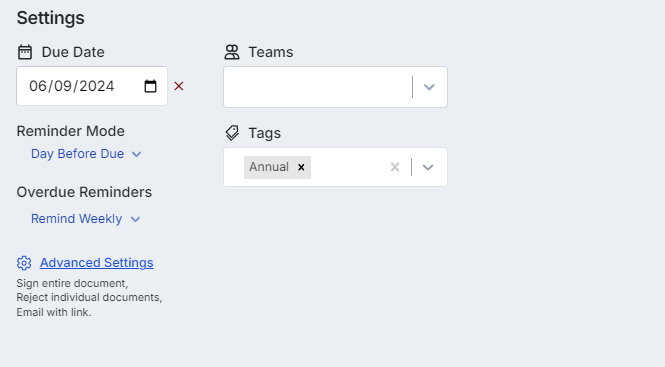
Task: Click the calendar icon beside Due Date label
Action: click(x=25, y=52)
